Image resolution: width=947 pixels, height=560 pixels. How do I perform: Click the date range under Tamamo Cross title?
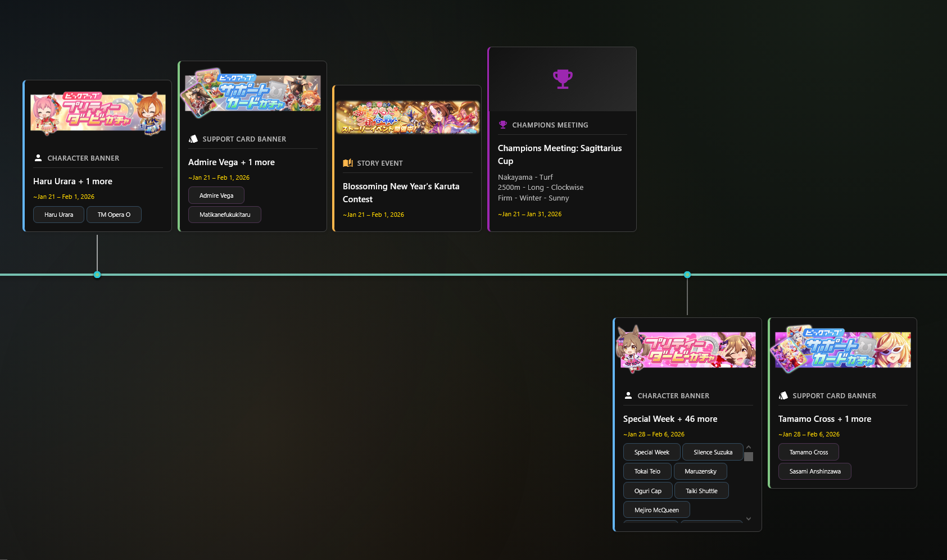tap(809, 434)
